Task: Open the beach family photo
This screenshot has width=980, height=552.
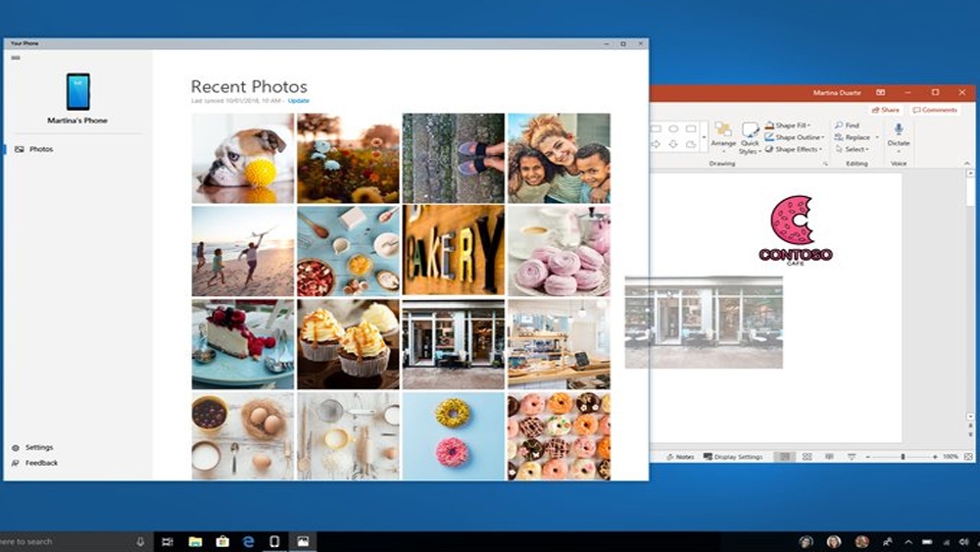Action: pos(242,251)
